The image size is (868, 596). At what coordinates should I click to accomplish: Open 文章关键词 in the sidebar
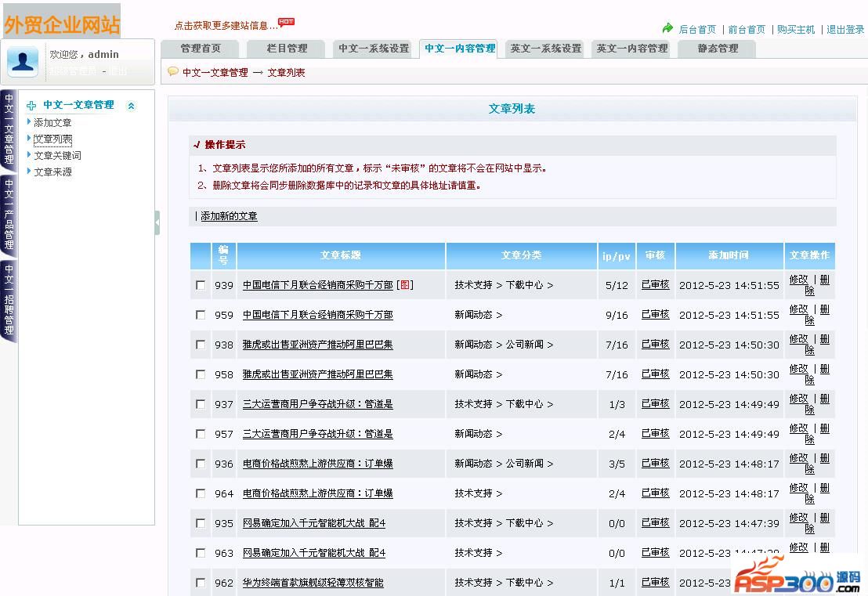point(57,155)
